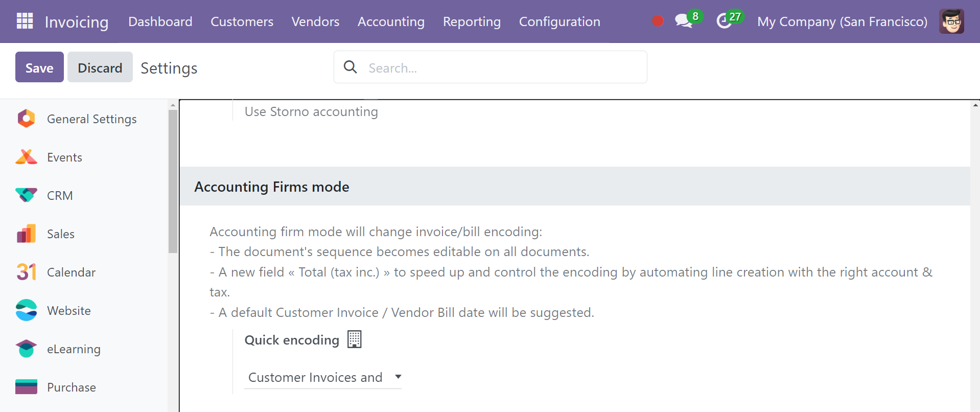980x412 pixels.
Task: Open the Configuration menu
Action: [559, 21]
